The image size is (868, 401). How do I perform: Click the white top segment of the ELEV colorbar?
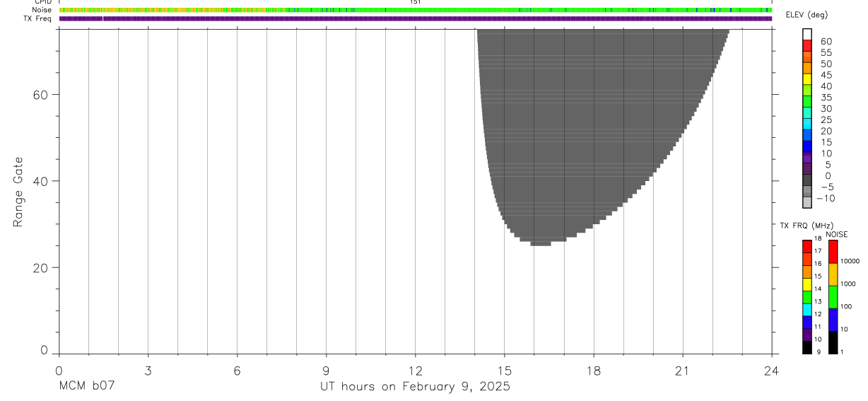[x=807, y=35]
